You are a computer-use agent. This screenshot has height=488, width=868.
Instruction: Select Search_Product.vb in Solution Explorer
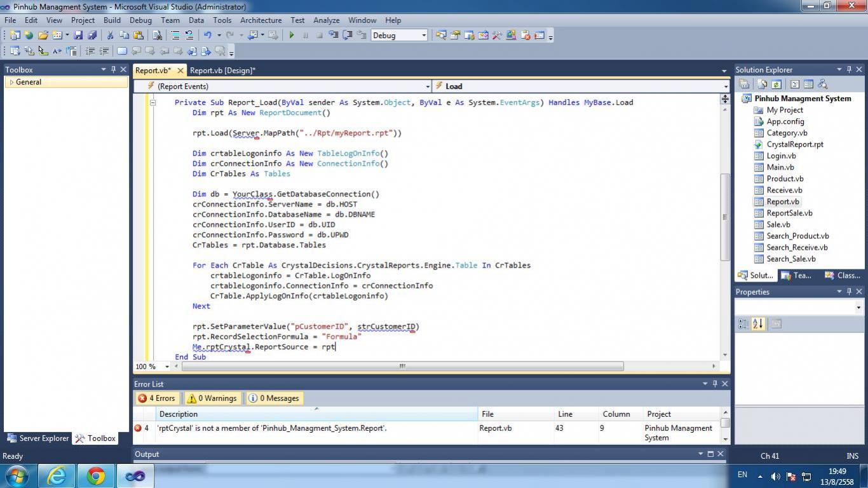pos(797,236)
